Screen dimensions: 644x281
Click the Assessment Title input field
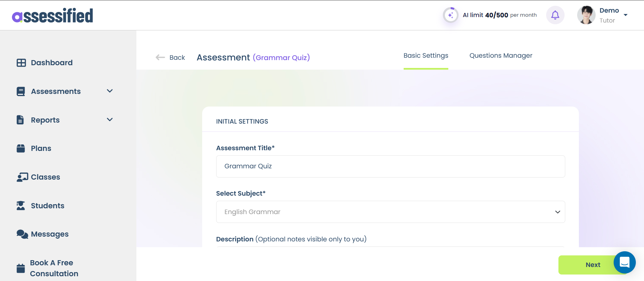tap(390, 166)
